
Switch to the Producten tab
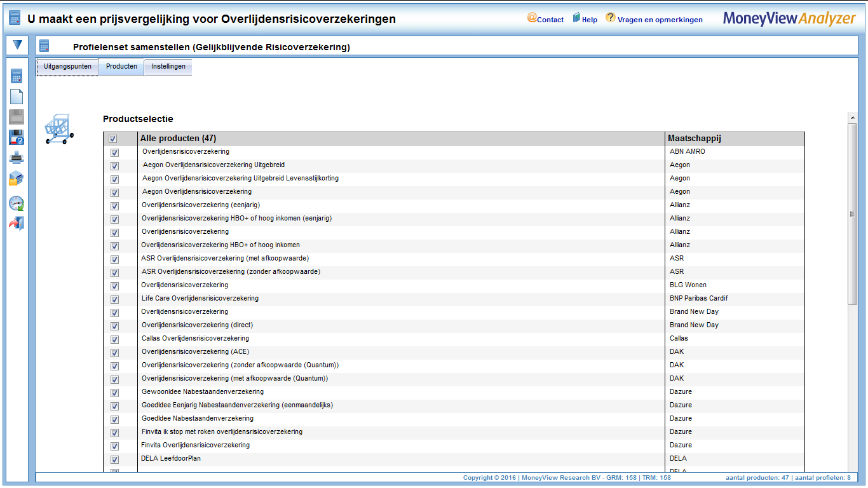tap(121, 67)
